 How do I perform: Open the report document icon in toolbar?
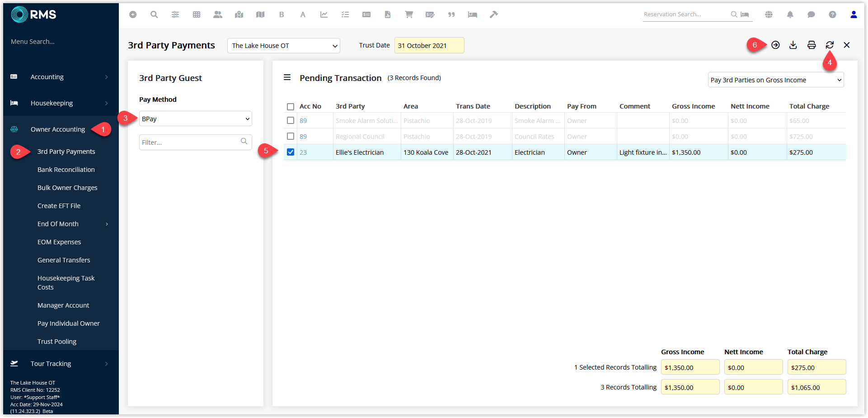point(388,14)
